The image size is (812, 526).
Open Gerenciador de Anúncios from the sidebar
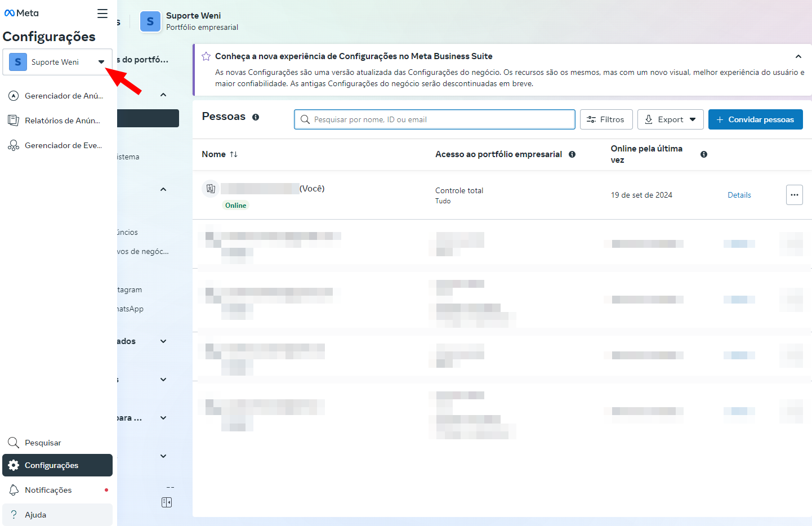pyautogui.click(x=56, y=95)
